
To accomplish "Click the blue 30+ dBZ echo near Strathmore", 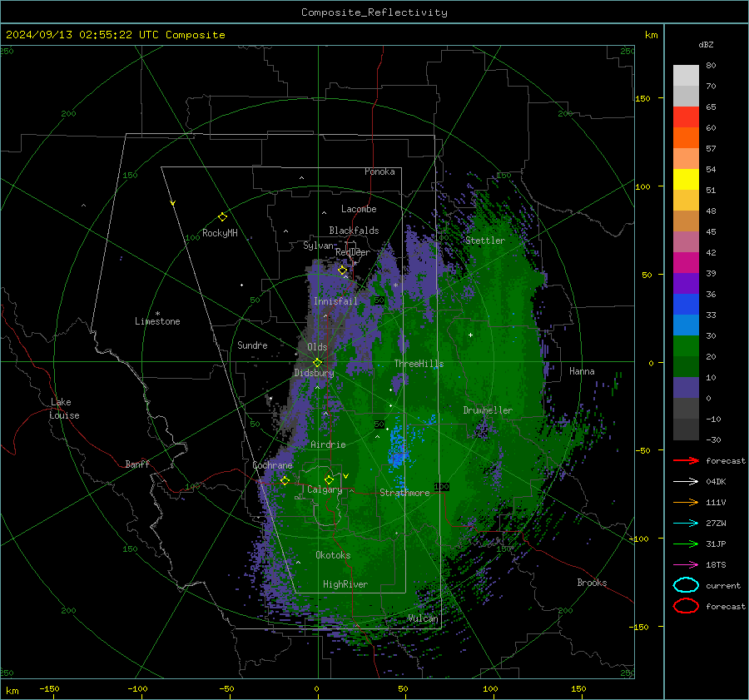I will (398, 448).
